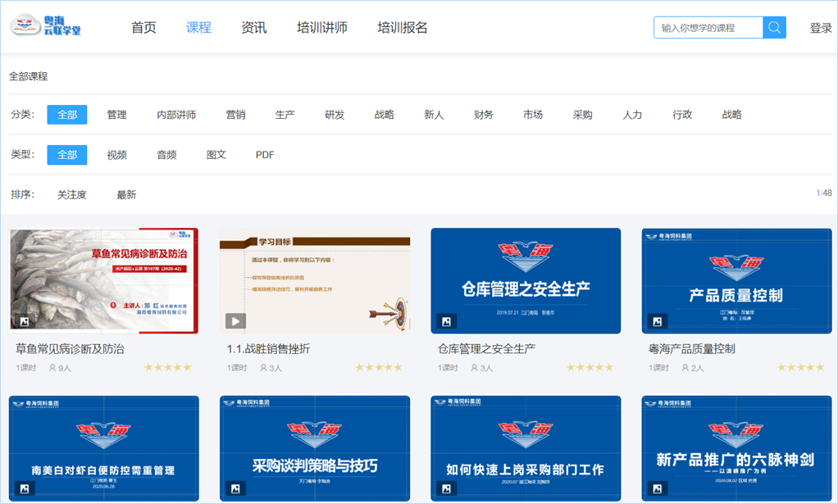Screen dimensions: 838x504
Task: Filter category by 财务
Action: tap(484, 115)
